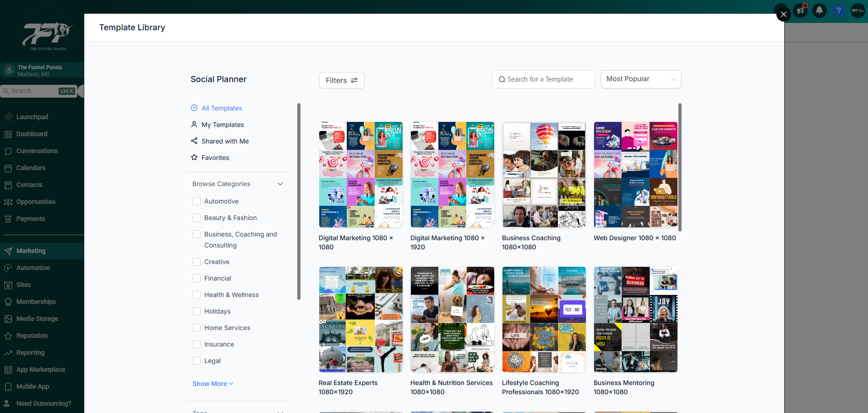Open the Most Popular sort dropdown
868x413 pixels.
coord(640,79)
